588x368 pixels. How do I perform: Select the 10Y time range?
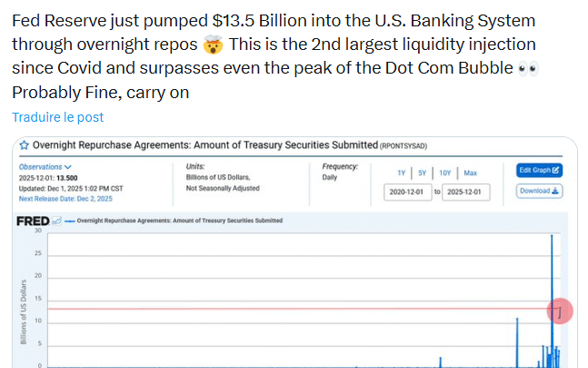pyautogui.click(x=445, y=173)
